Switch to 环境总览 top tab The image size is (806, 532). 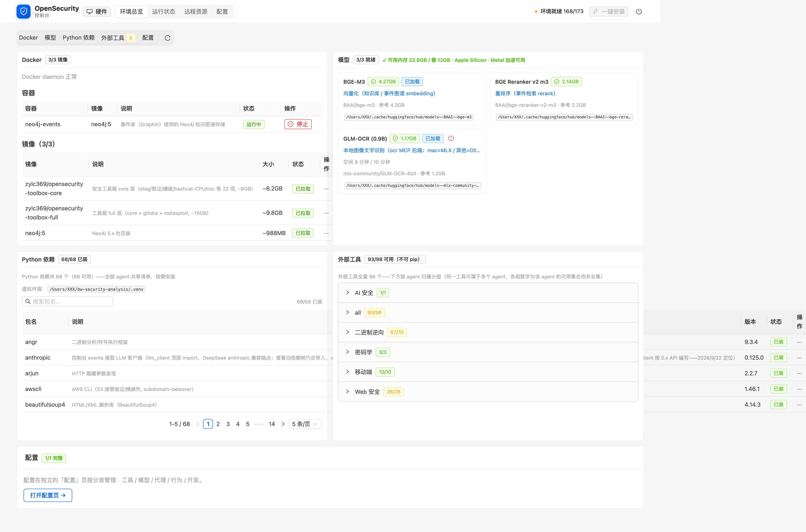click(x=131, y=12)
